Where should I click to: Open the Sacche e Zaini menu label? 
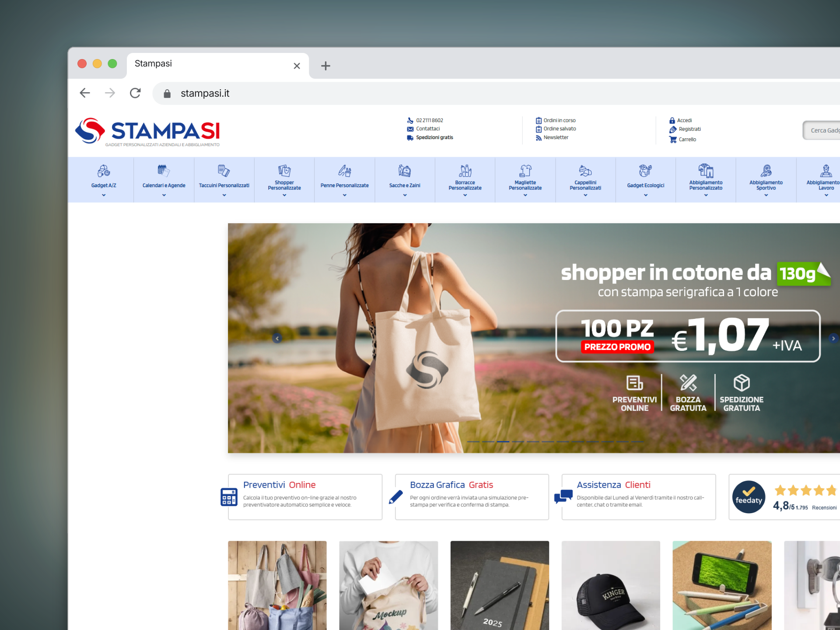point(405,185)
